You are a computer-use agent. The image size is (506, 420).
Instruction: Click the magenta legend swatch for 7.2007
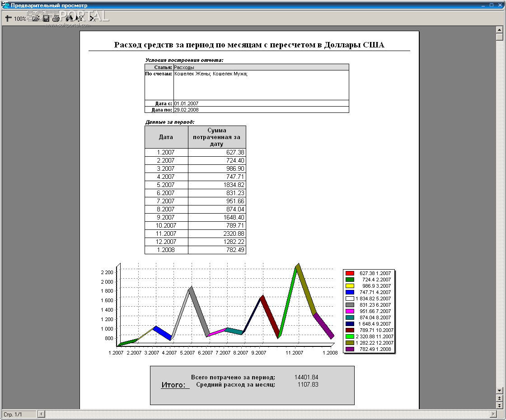pyautogui.click(x=350, y=311)
